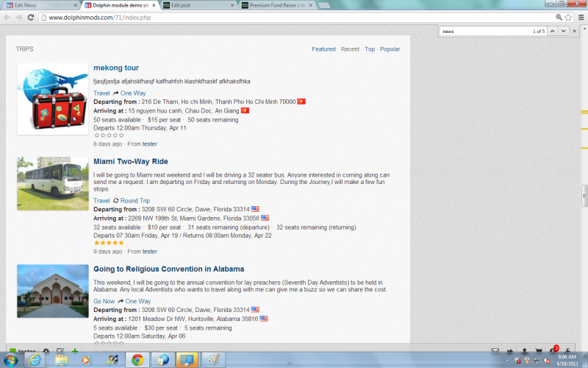Image resolution: width=588 pixels, height=368 pixels.
Task: Close the Edit News tab
Action: point(76,5)
